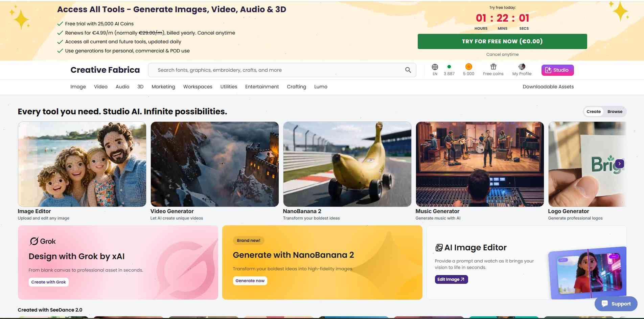Click the 'Design with Grok by xAI' heading

point(76,256)
